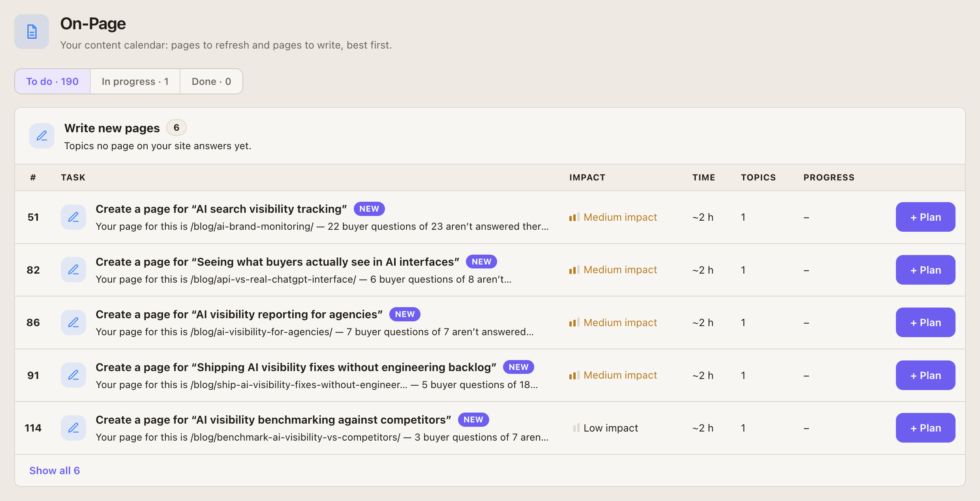The width and height of the screenshot is (980, 501).
Task: Click the count badge 6 next to Write new pages
Action: point(176,128)
